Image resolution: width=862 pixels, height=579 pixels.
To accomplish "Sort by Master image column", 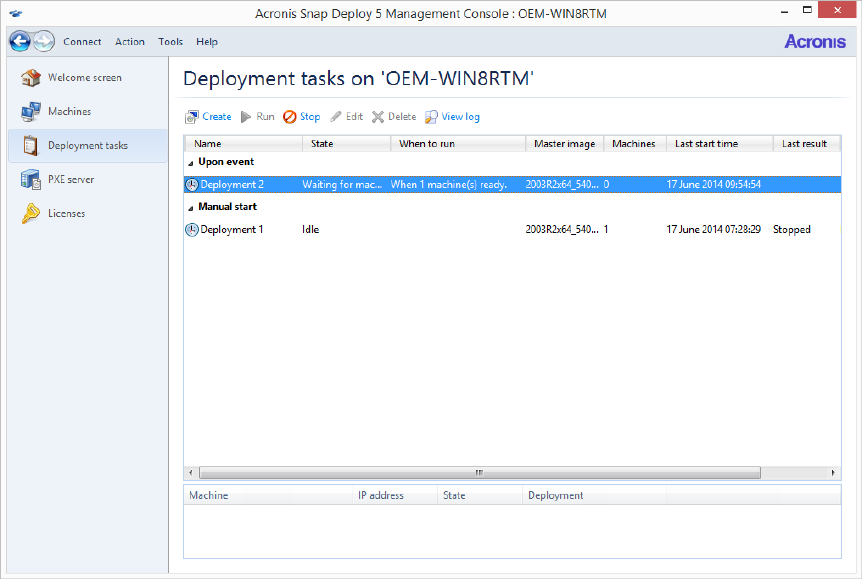I will click(565, 144).
